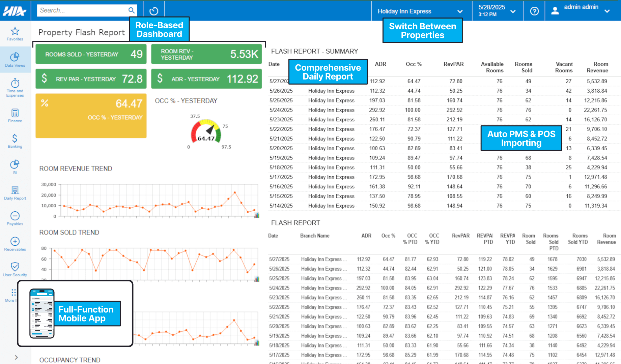Select 5/17/2025 row in Flash Report table
This screenshot has height=364, width=621.
point(445,355)
